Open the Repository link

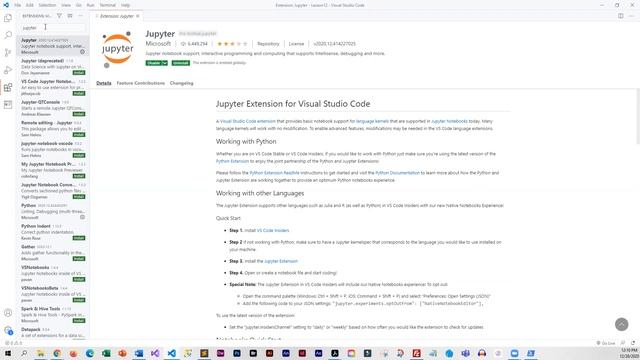[x=268, y=44]
